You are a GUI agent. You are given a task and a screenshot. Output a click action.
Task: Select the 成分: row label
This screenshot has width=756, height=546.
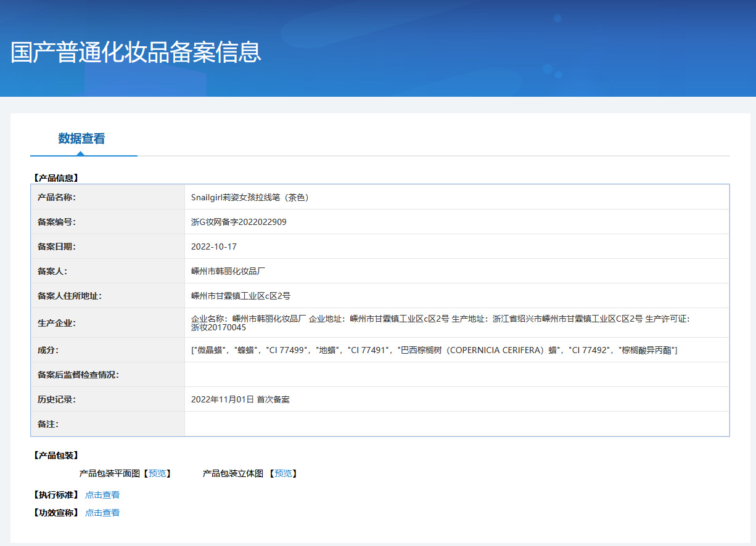tap(48, 350)
